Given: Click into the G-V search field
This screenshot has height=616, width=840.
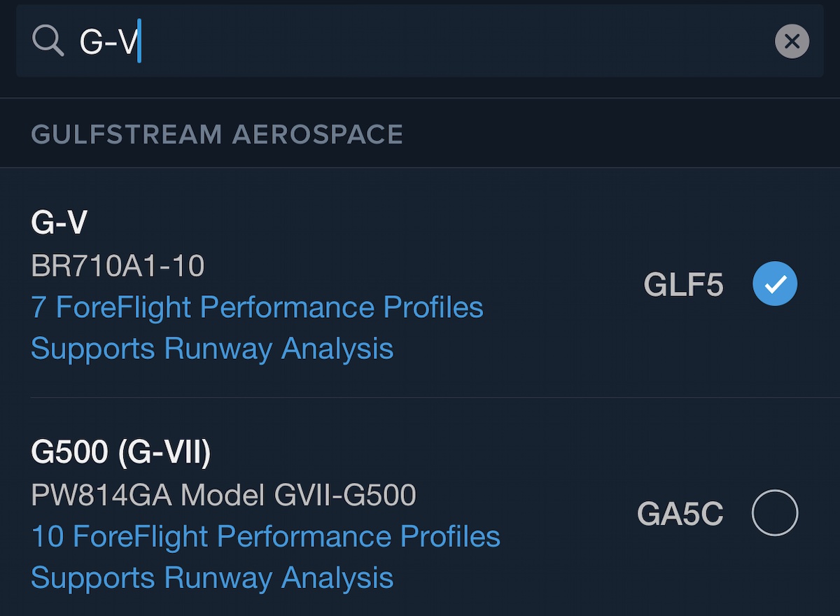Looking at the screenshot, I should click(x=420, y=41).
